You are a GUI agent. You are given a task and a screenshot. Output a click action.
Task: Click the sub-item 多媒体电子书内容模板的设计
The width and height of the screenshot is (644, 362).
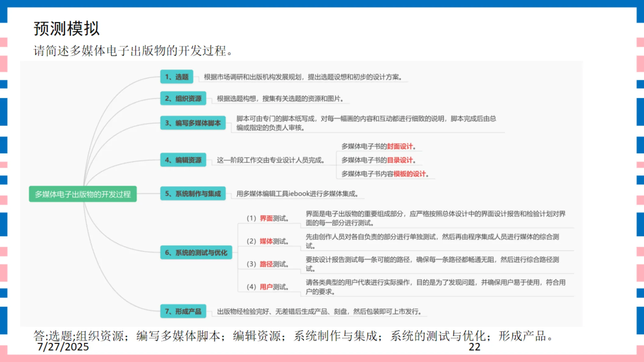385,174
